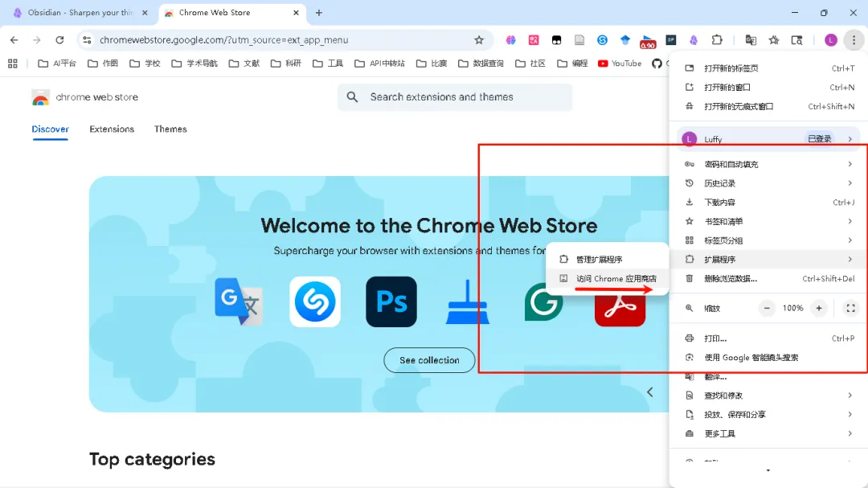Open the API中转站 bookmark folder

coord(379,64)
